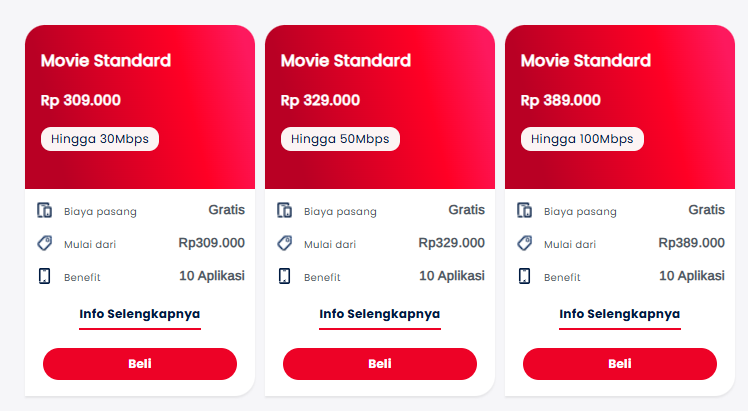Buy the 100Mbps Movie Standard package
Screen dimensions: 748x411
[620, 364]
